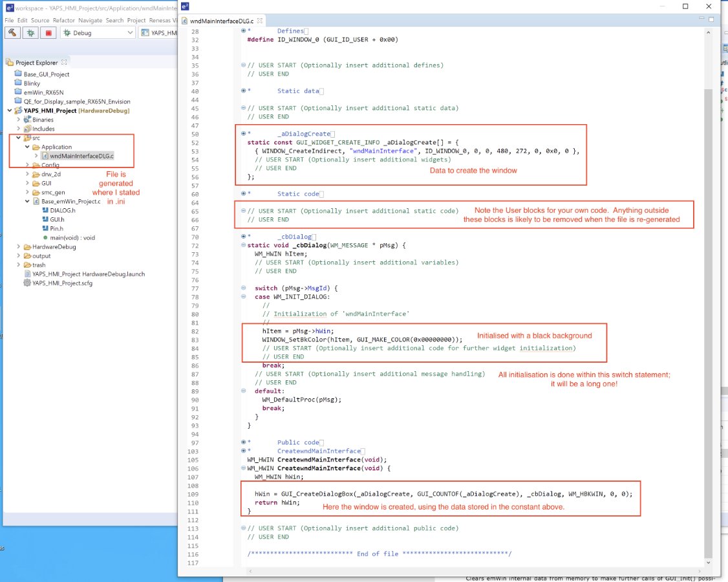Collapse the Application folder in src
Screen dimensions: 728x582
(x=27, y=147)
